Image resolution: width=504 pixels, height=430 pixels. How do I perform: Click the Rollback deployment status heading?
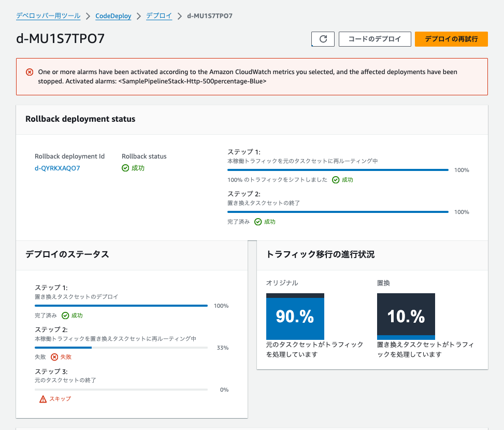tap(80, 119)
